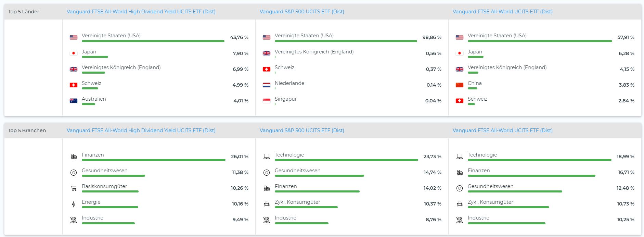This screenshot has width=644, height=237.
Task: Click Gesundheitswesen icon in 11,38 % row
Action: click(x=74, y=173)
